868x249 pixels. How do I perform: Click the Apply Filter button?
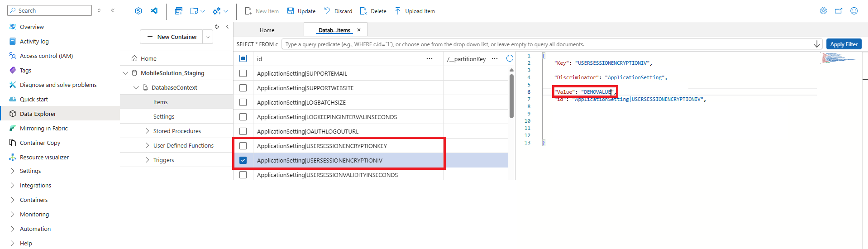844,44
